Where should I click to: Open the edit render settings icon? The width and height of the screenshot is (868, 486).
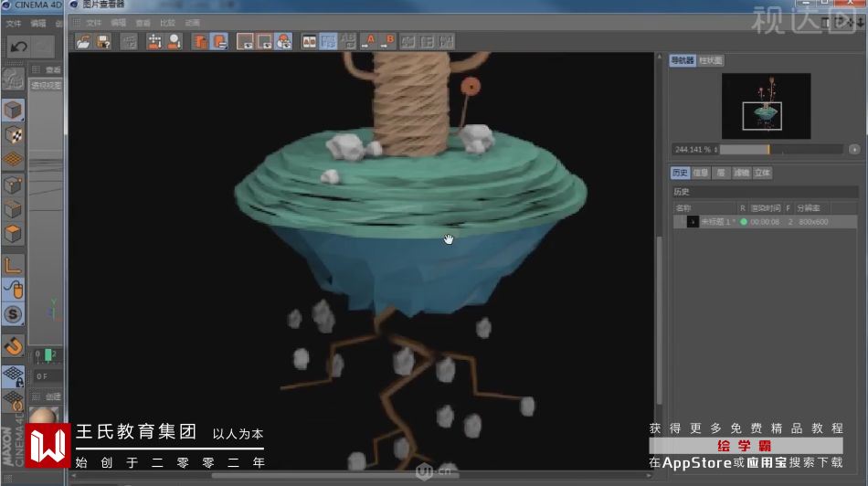[219, 41]
